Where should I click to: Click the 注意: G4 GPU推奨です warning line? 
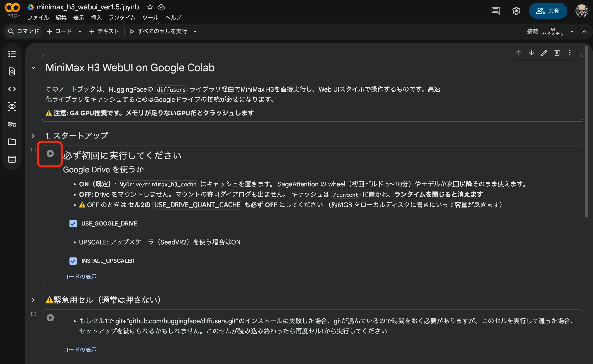tap(150, 113)
